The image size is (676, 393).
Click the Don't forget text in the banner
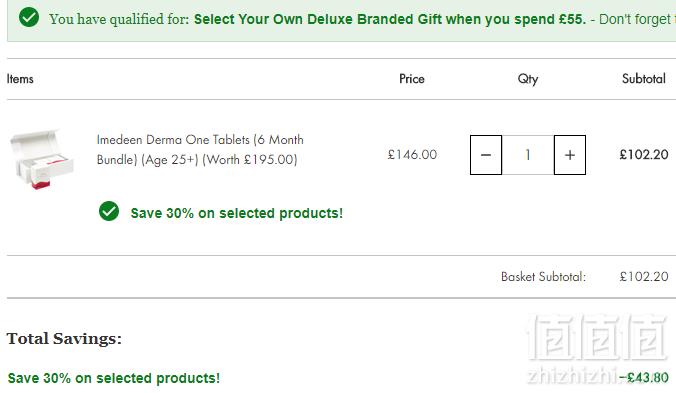635,19
